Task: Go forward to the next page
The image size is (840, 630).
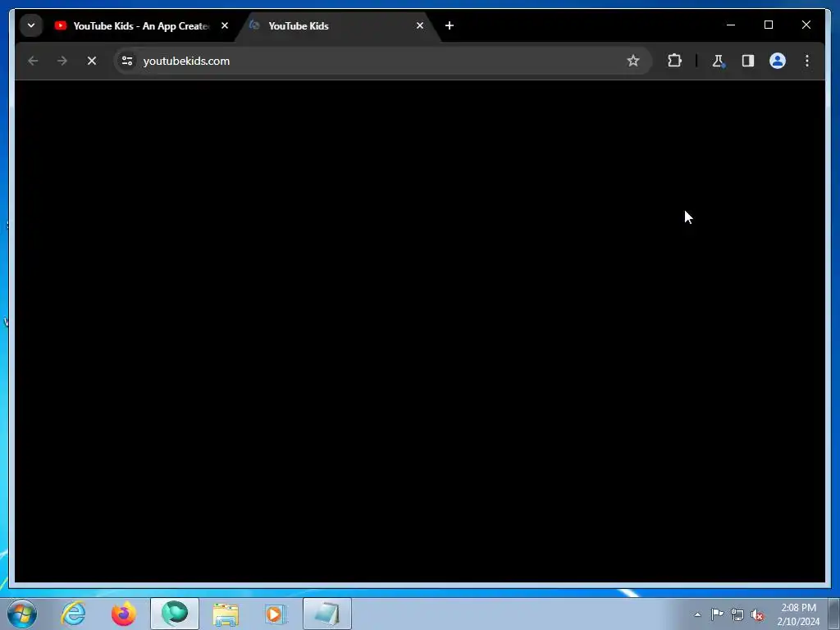Action: pyautogui.click(x=62, y=61)
